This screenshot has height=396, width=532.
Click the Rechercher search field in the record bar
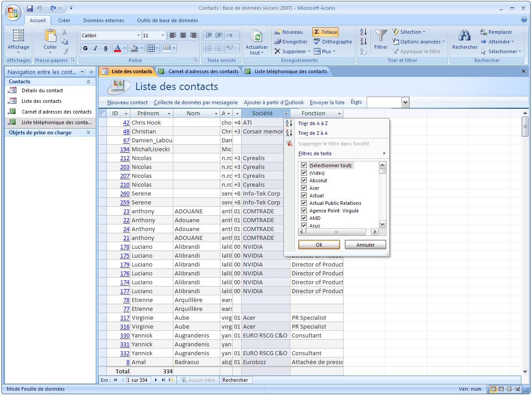coord(237,380)
